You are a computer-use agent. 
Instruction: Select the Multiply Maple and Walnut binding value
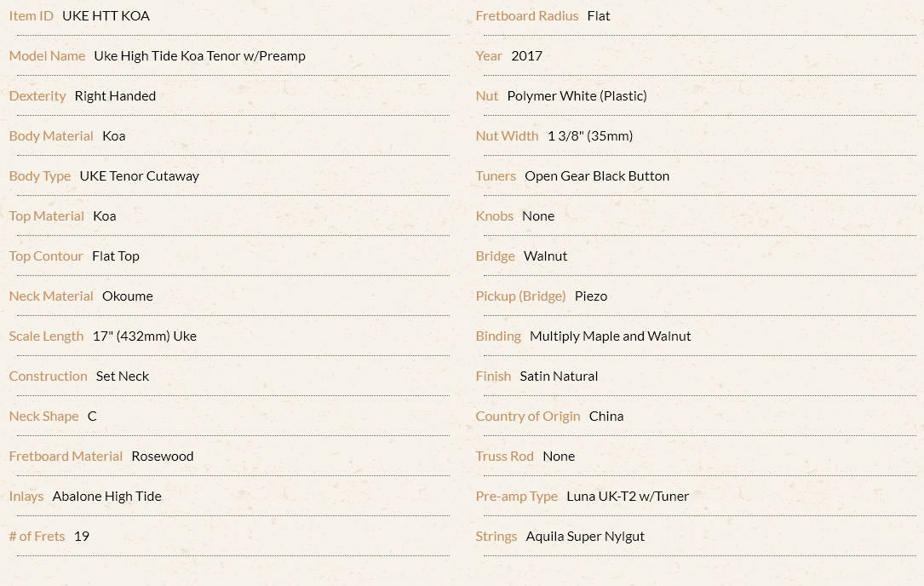(610, 336)
